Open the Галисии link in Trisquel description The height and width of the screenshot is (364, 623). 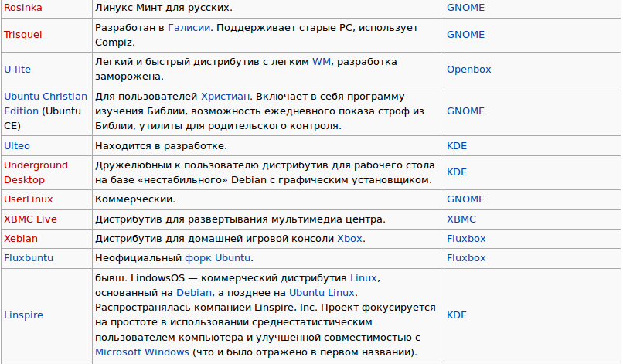click(189, 27)
